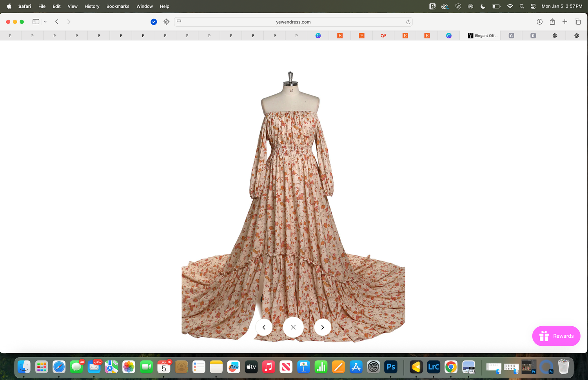The width and height of the screenshot is (588, 380).
Task: Open Creative Cloud menu bar icon
Action: [445, 6]
